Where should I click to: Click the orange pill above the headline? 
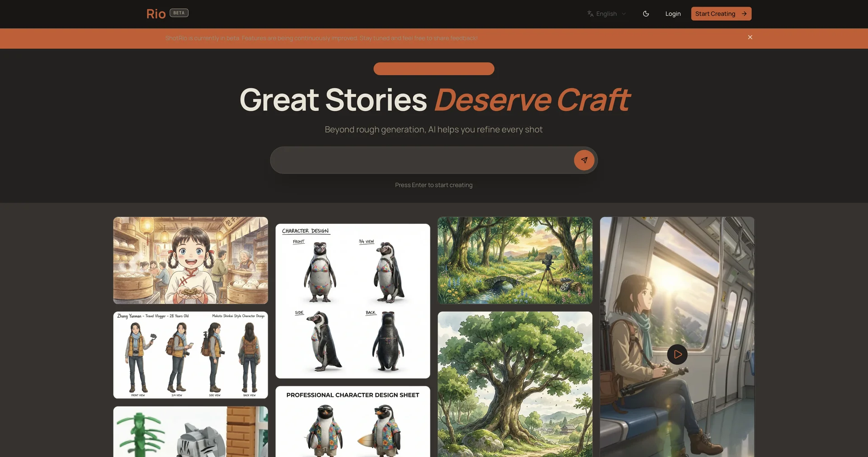[434, 69]
